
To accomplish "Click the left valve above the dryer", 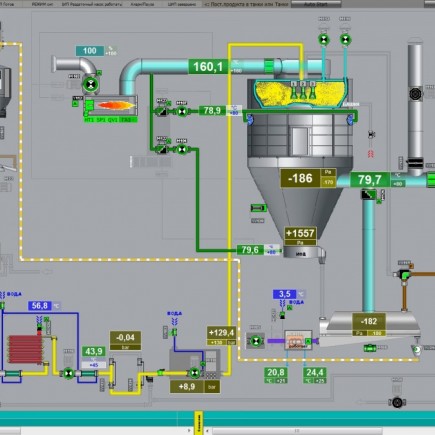I will [x=324, y=39].
